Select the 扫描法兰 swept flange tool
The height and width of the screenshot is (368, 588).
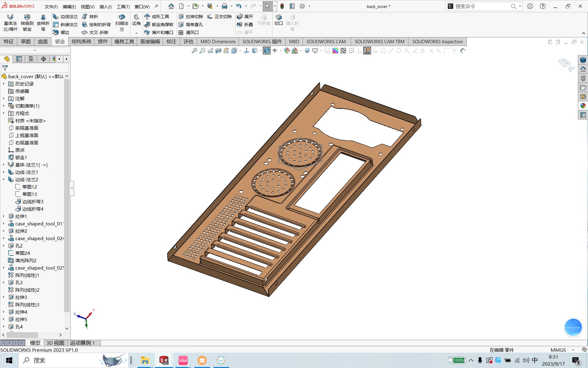coord(122,23)
